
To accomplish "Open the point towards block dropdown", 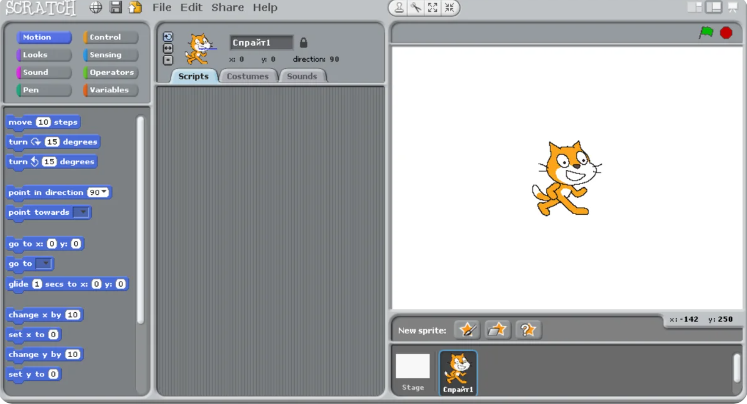I will 82,212.
